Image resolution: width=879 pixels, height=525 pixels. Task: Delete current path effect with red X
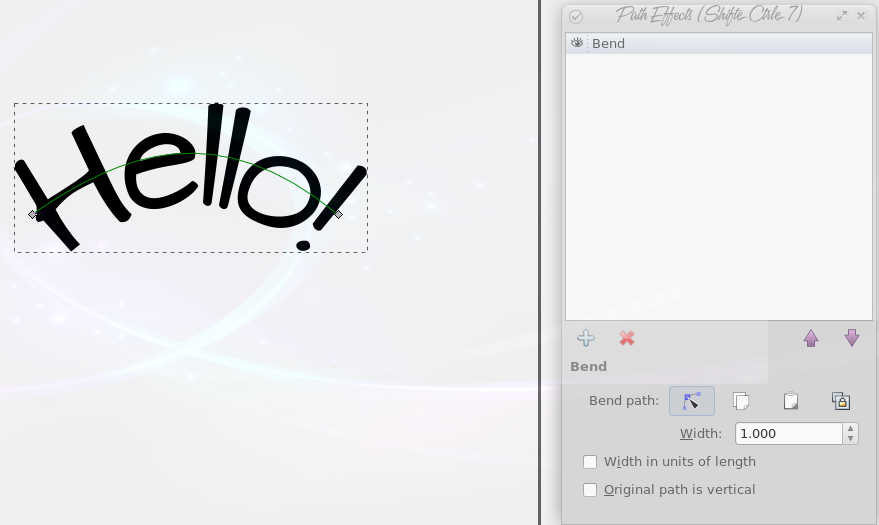click(x=627, y=338)
